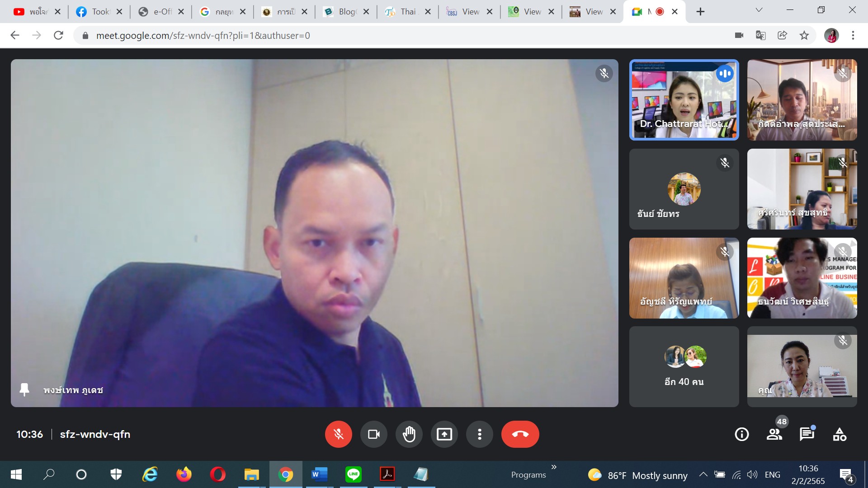Select Dr. Chattrarat participant video tile
This screenshot has width=868, height=488.
[684, 99]
